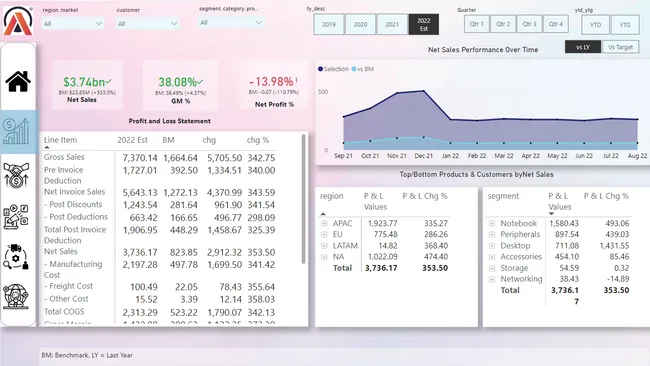Image resolution: width=650 pixels, height=366 pixels.
Task: Click the Dec 21 chart axis label
Action: (424, 156)
